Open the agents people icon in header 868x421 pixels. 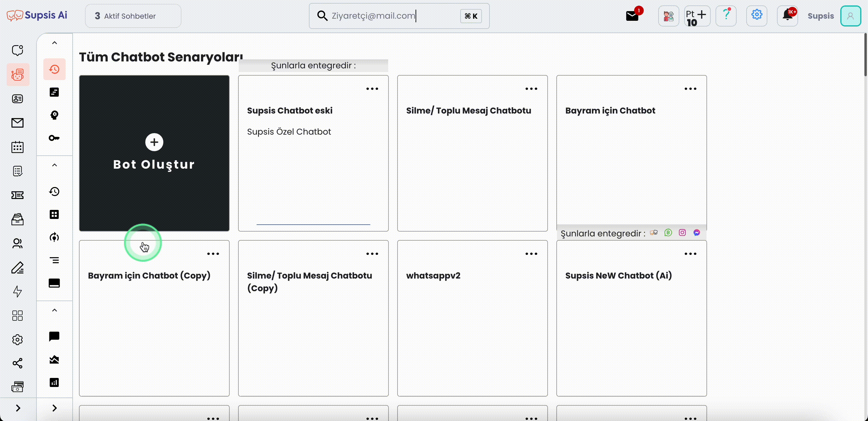(668, 16)
